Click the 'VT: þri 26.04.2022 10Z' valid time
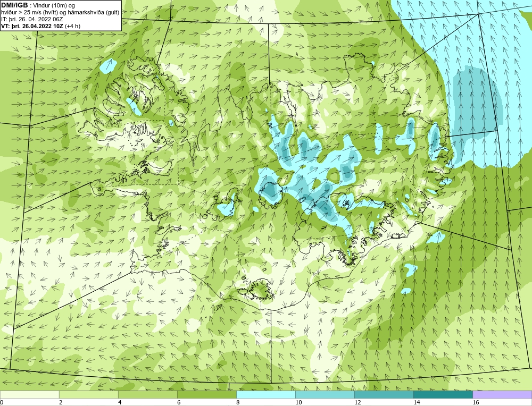The height and width of the screenshot is (406, 532). (x=32, y=26)
